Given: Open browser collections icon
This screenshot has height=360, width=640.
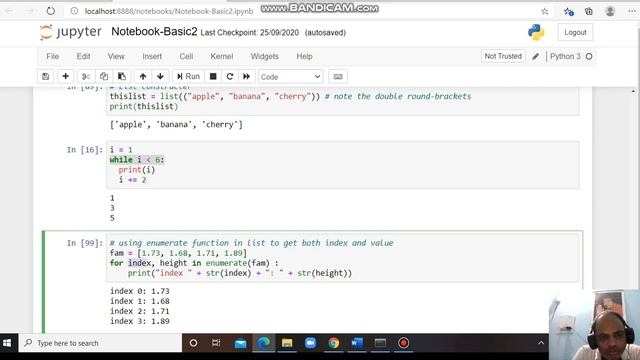Looking at the screenshot, I should click(x=589, y=11).
